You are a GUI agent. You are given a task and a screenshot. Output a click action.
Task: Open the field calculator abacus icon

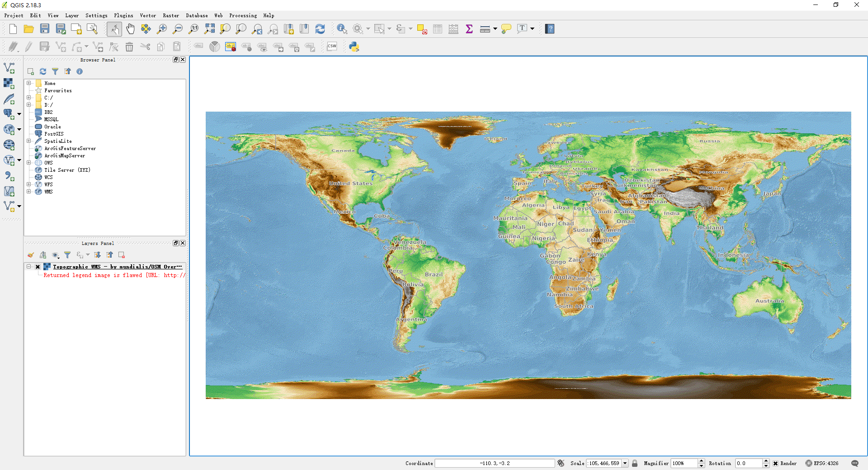point(453,29)
